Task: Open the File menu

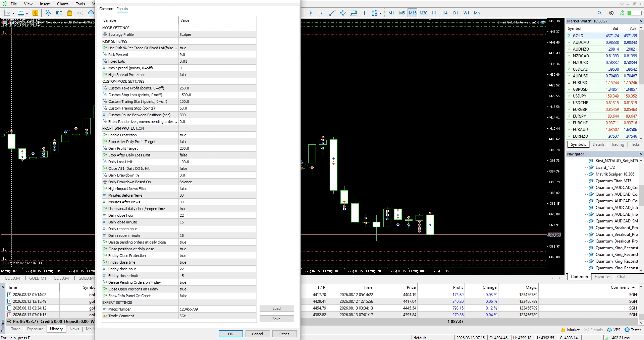Action: tap(14, 4)
